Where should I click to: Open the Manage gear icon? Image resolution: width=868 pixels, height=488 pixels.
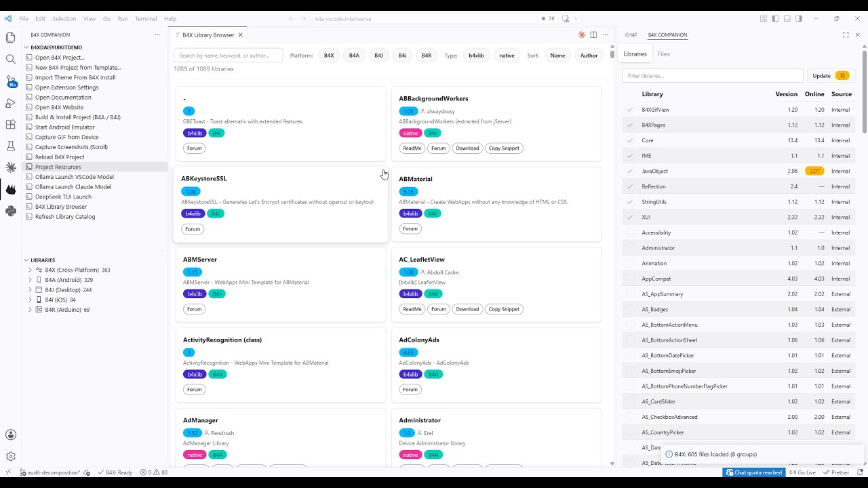(x=10, y=457)
